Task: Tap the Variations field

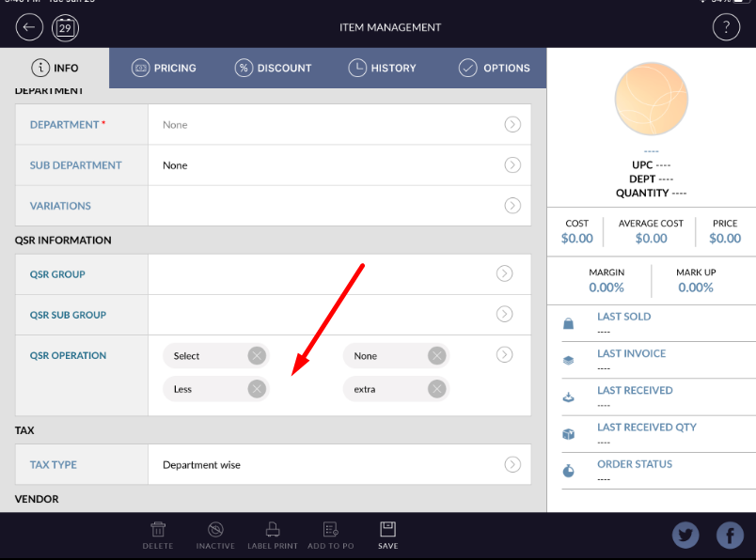Action: point(339,206)
